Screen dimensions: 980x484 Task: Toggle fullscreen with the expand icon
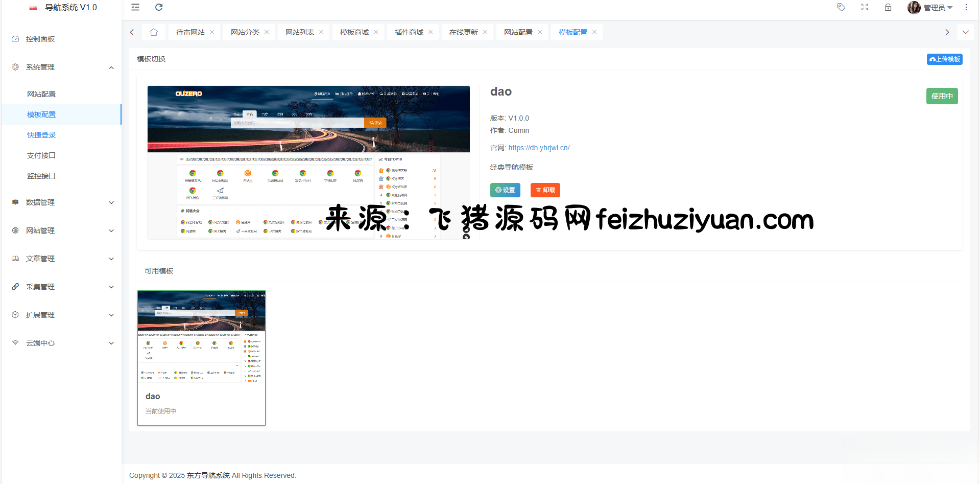point(865,7)
